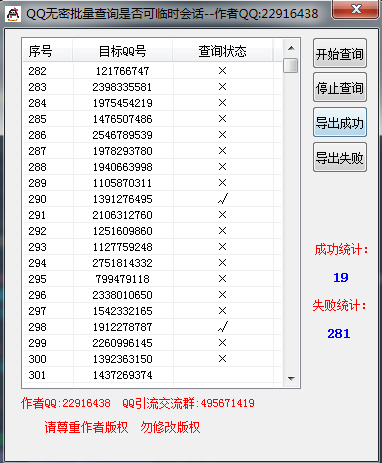Click the X status in row 286

222,135
